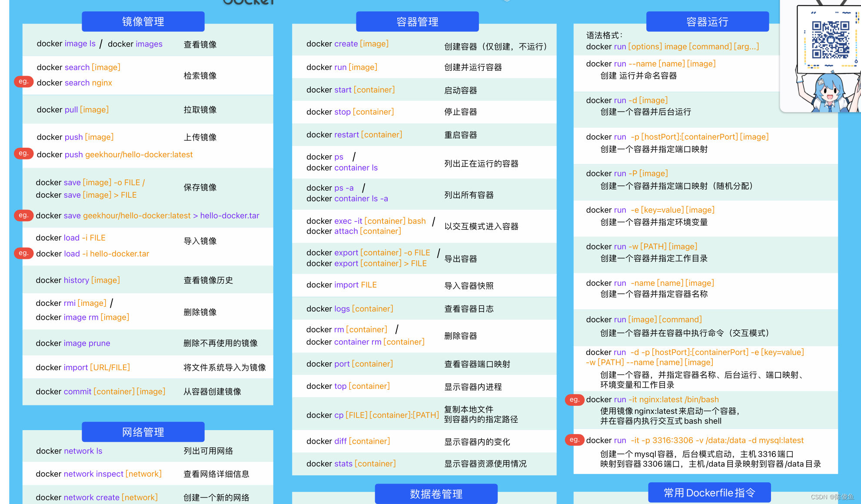
Task: Click the eg. badge beside mysql:latest command
Action: 574,440
